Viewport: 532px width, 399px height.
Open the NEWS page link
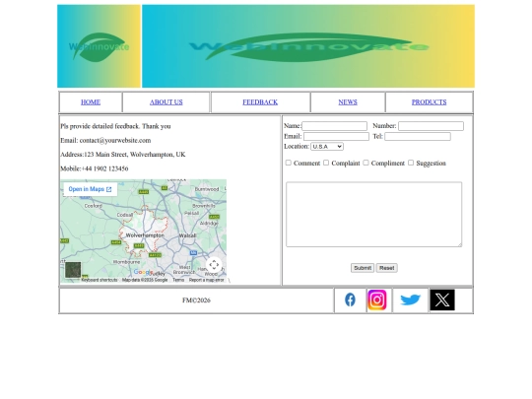pyautogui.click(x=348, y=102)
